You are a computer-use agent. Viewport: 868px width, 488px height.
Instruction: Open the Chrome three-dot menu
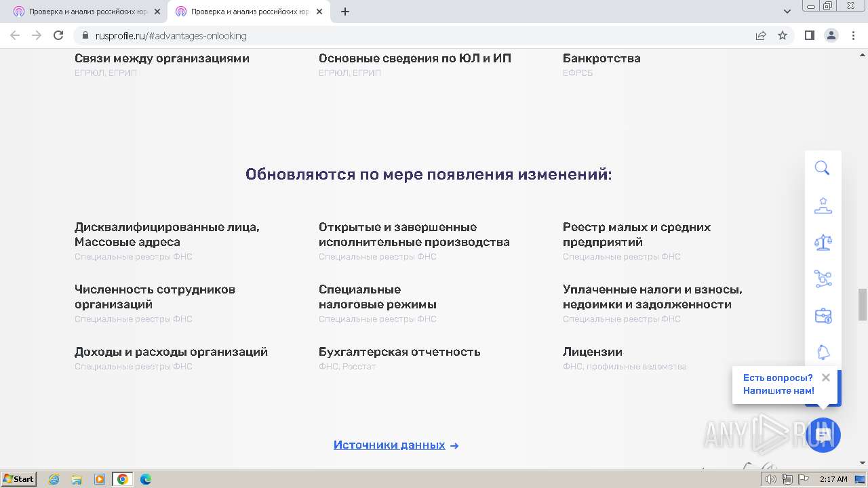pyautogui.click(x=854, y=35)
